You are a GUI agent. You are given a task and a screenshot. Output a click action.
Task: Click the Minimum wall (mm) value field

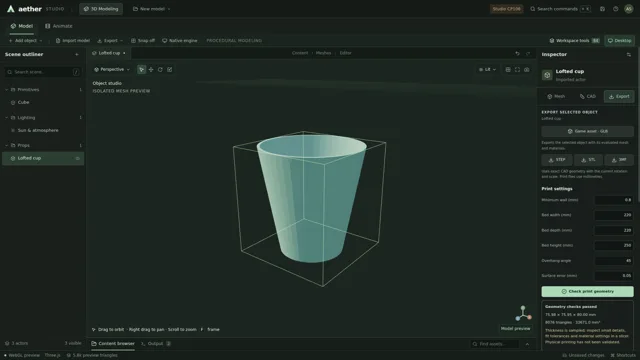click(x=614, y=200)
